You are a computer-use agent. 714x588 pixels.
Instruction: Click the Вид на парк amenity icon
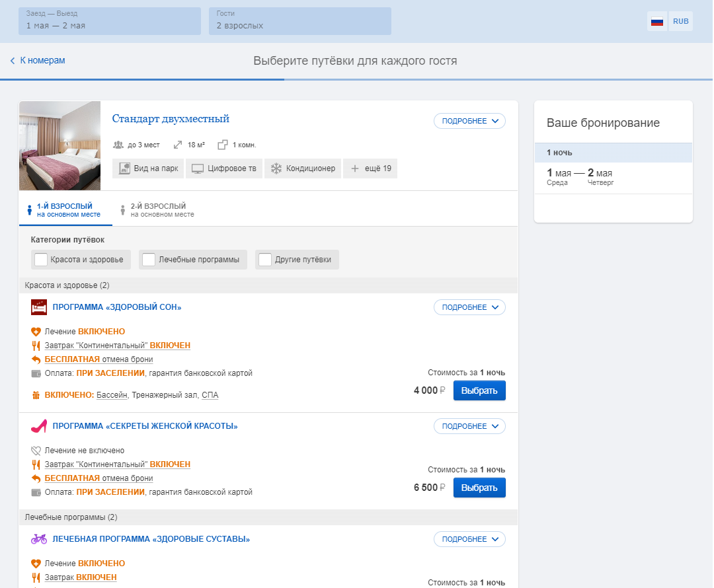pos(124,168)
